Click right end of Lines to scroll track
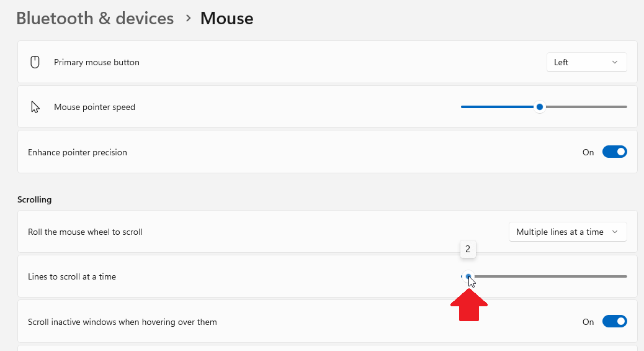644x351 pixels. [625, 276]
